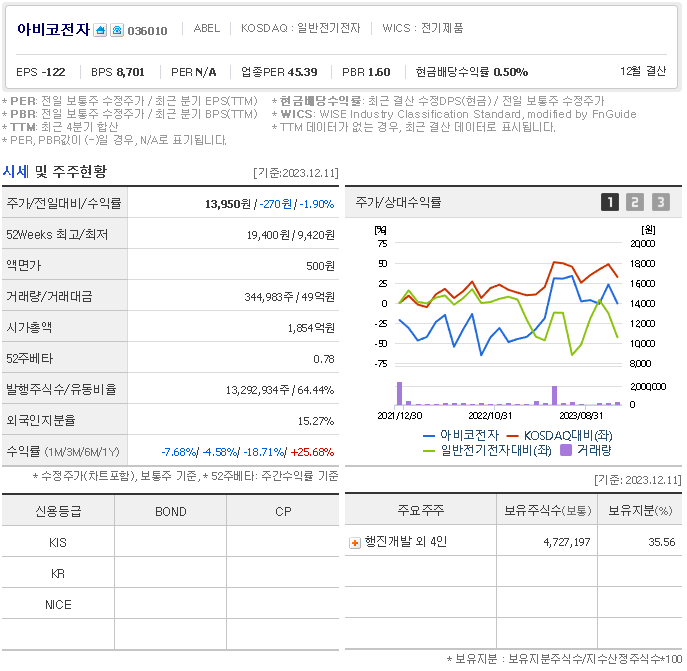Switch to chart tab 3
The width and height of the screenshot is (687, 671).
661,202
